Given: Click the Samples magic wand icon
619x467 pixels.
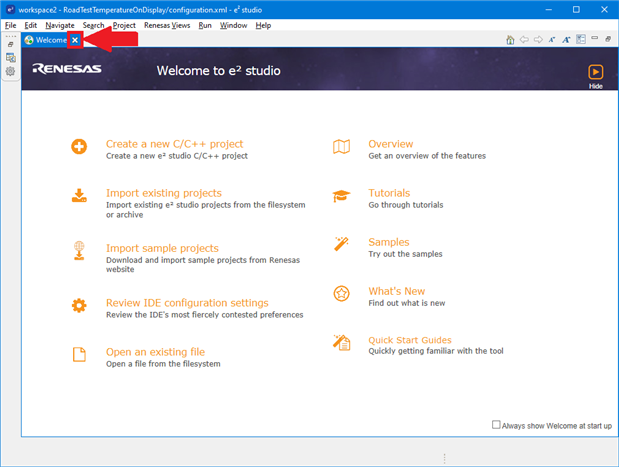Looking at the screenshot, I should 341,244.
